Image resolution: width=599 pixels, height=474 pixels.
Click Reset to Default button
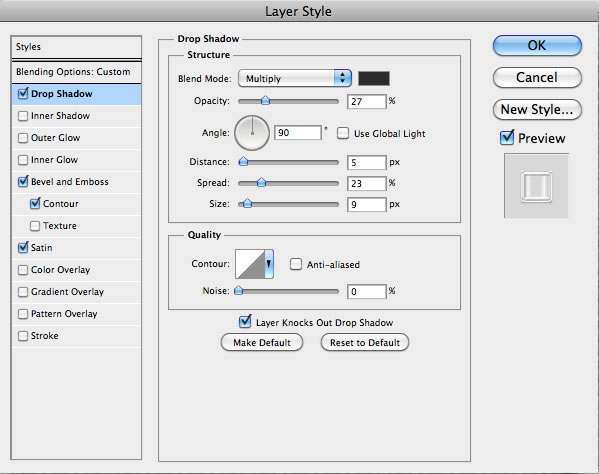tap(365, 343)
